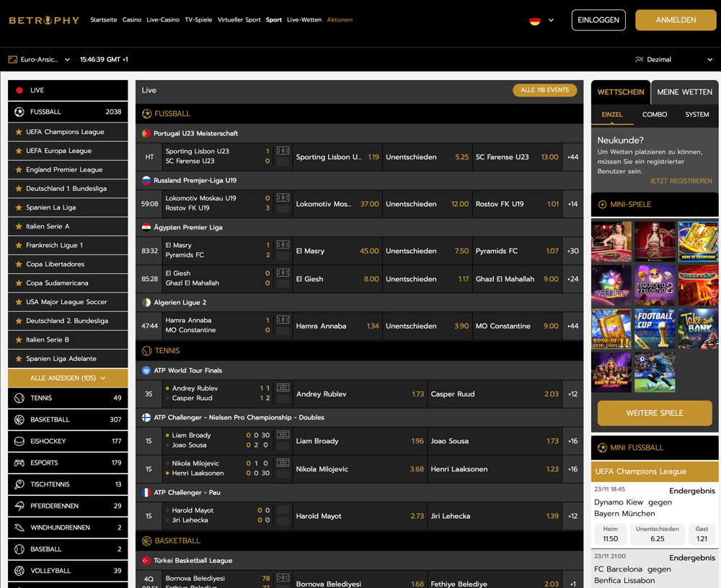Open pitch tracker icon for Sporting Lisbon U23
Image resolution: width=721 pixels, height=588 pixels.
pyautogui.click(x=283, y=151)
